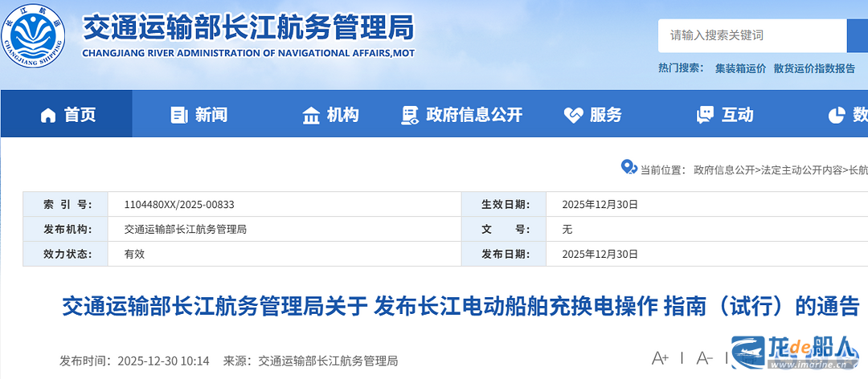Screen dimensions: 868x379
Task: Click the house icon beside 首页
Action: click(x=48, y=115)
